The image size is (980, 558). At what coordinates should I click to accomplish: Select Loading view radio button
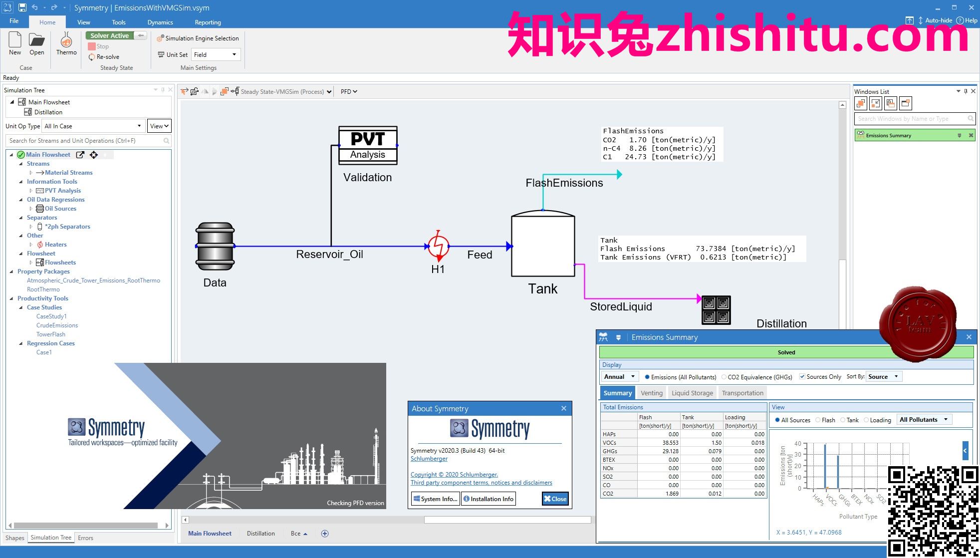pos(866,420)
